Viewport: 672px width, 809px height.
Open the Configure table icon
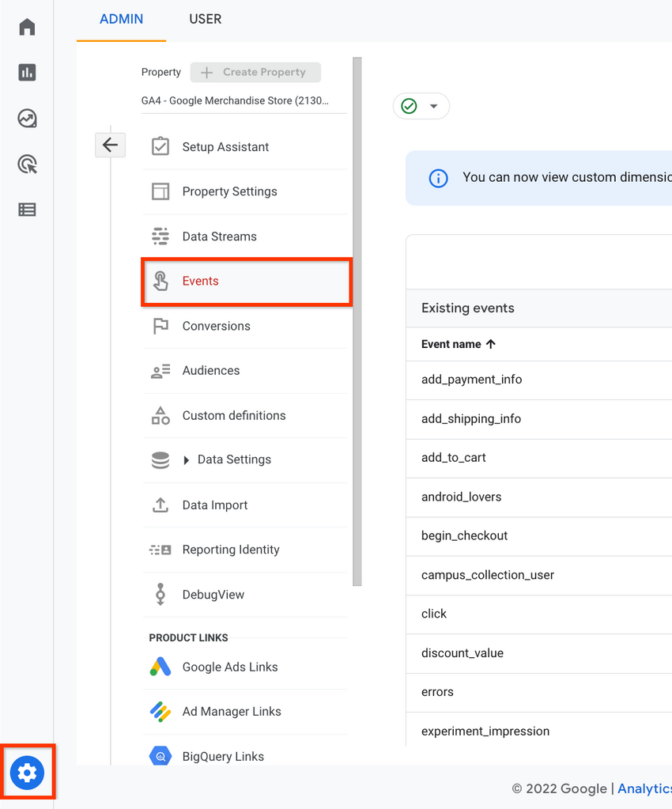[x=27, y=210]
